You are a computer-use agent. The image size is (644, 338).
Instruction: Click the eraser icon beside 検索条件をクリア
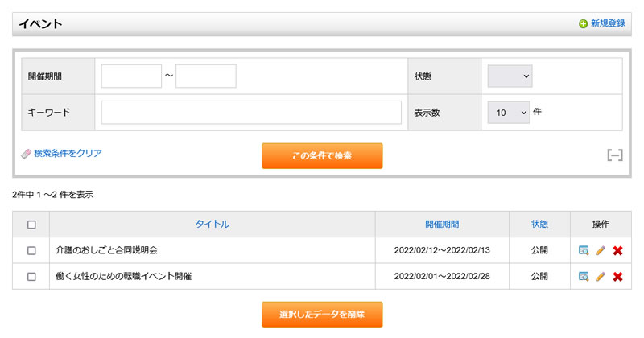[x=26, y=153]
